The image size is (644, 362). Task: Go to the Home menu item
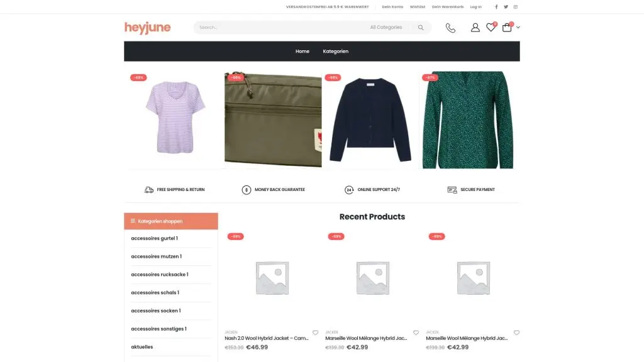point(303,52)
